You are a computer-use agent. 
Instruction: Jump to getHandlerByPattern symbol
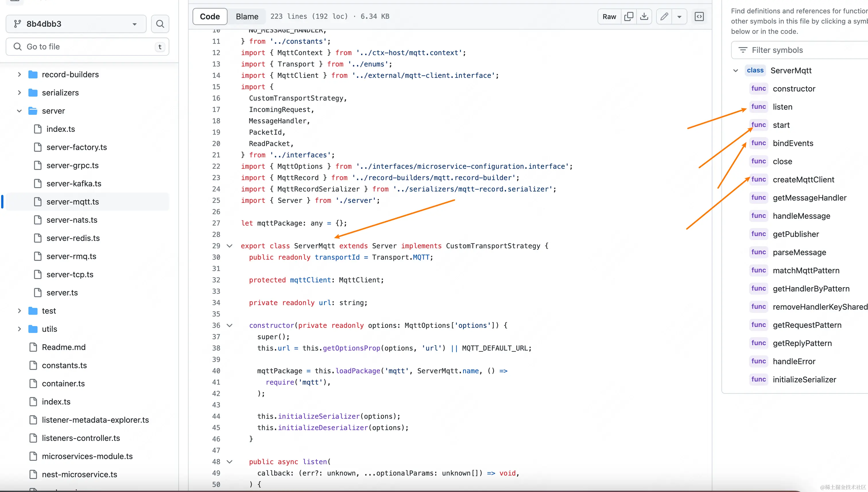(811, 289)
